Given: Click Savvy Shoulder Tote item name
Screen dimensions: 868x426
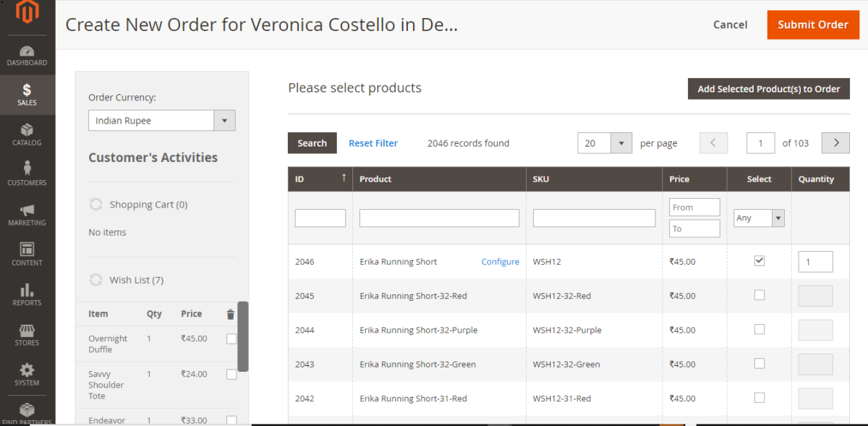Looking at the screenshot, I should [106, 385].
